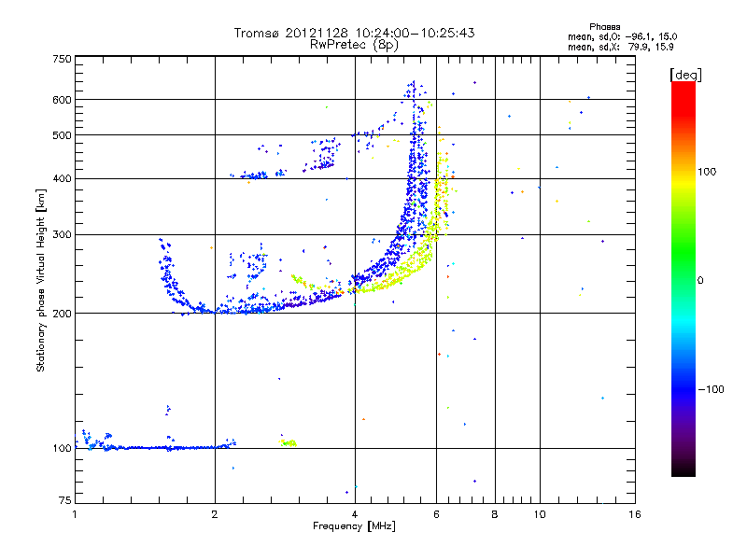Click the frequency axis tick label '4'
The image size is (747, 560).
[355, 514]
